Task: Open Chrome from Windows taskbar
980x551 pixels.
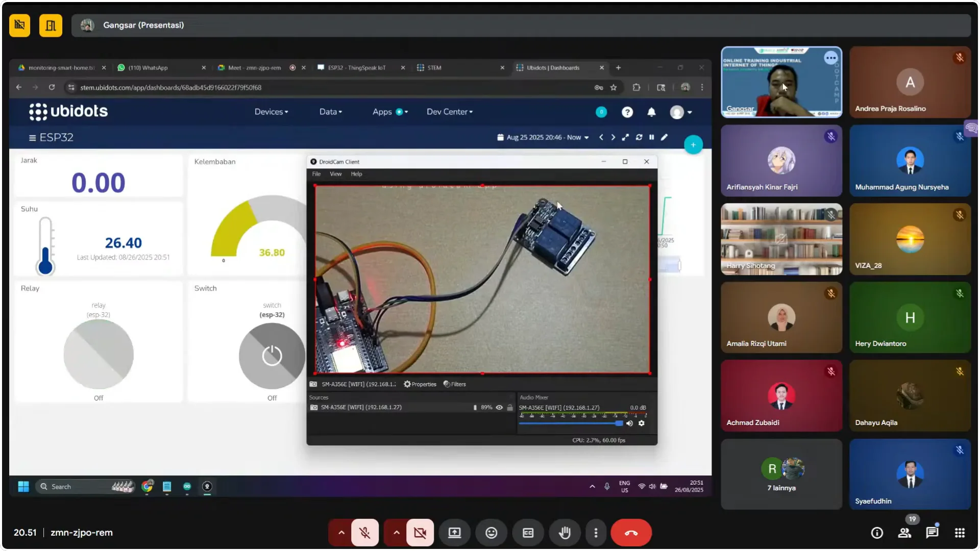Action: pos(147,487)
